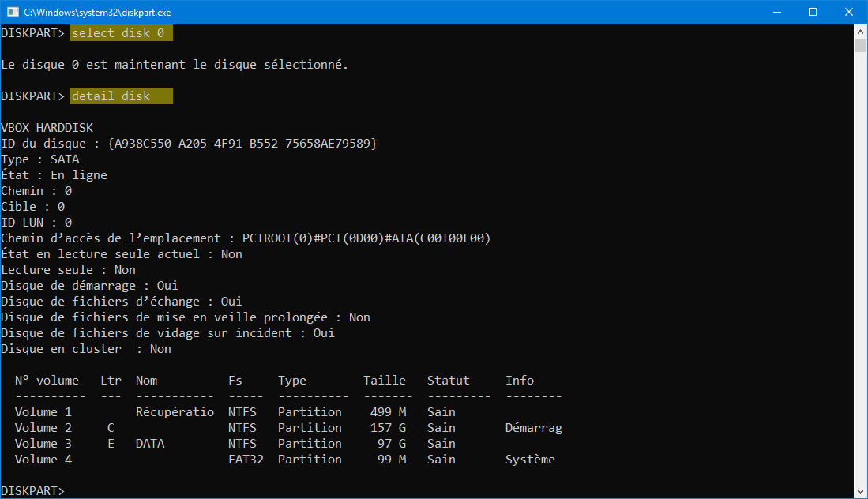
Task: Click the 'ID LUN : 0' line
Action: pyautogui.click(x=36, y=223)
